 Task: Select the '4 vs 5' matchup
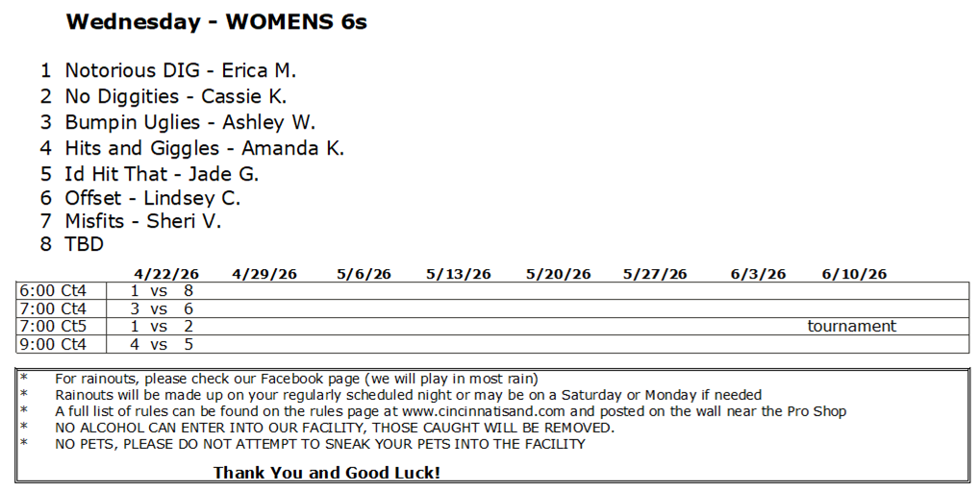pyautogui.click(x=163, y=344)
